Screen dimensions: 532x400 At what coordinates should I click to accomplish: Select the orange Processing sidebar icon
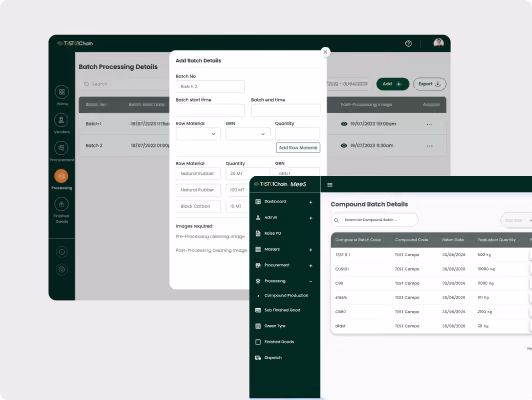(x=61, y=176)
